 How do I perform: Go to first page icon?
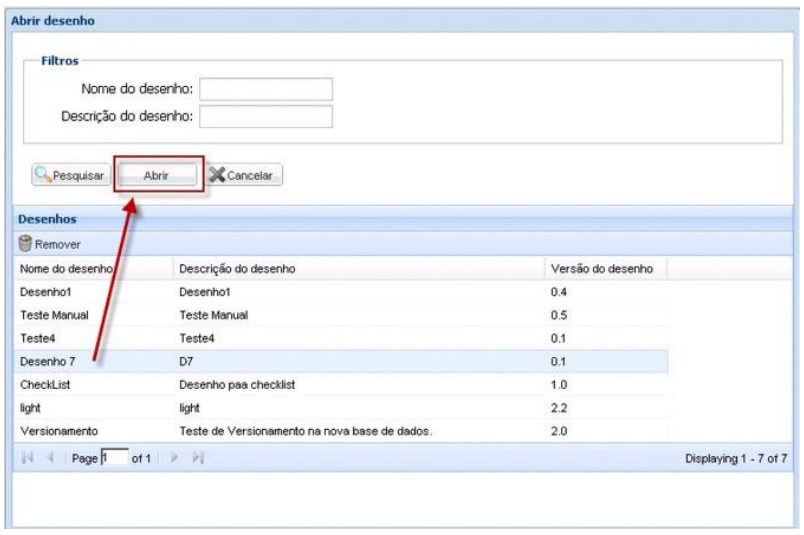tap(27, 458)
